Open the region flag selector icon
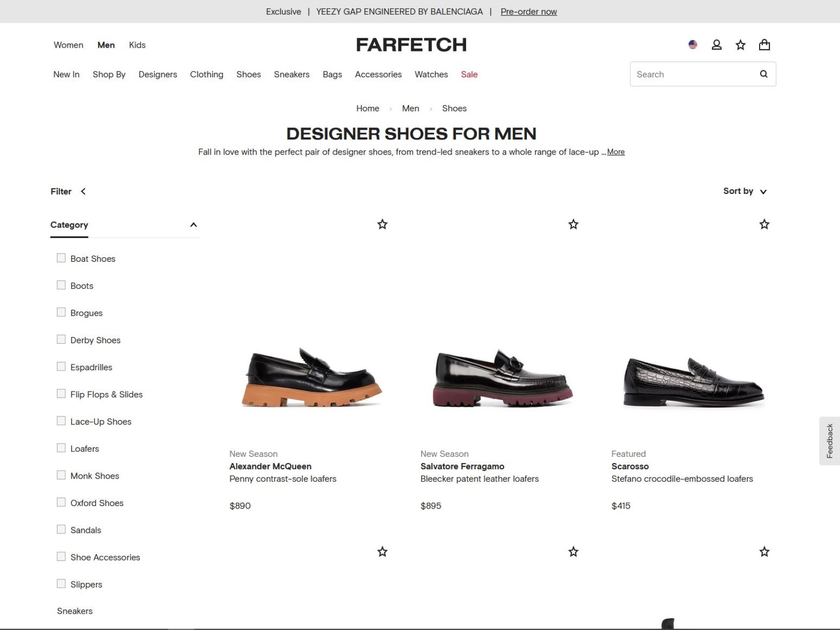The image size is (840, 630). coord(693,45)
